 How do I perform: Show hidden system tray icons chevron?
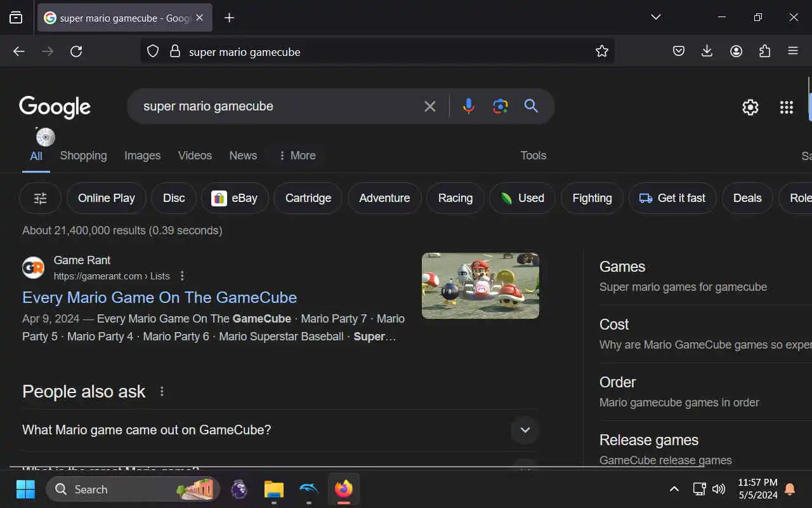coord(674,489)
